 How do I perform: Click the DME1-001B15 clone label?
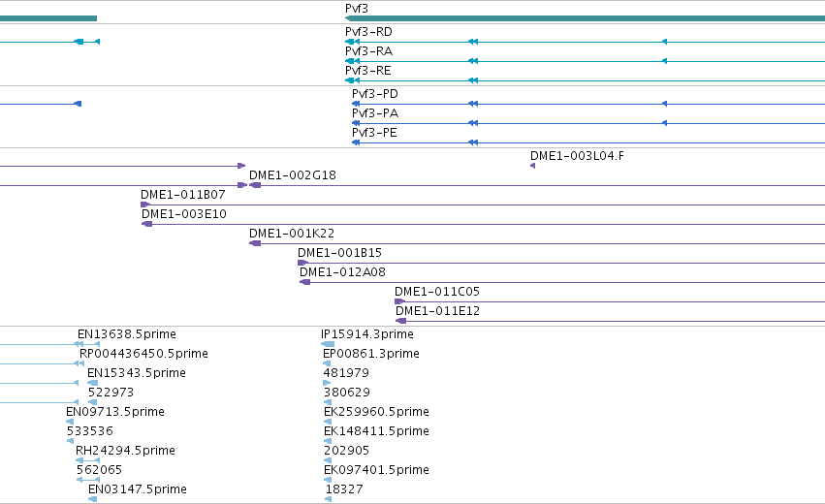[x=339, y=253]
